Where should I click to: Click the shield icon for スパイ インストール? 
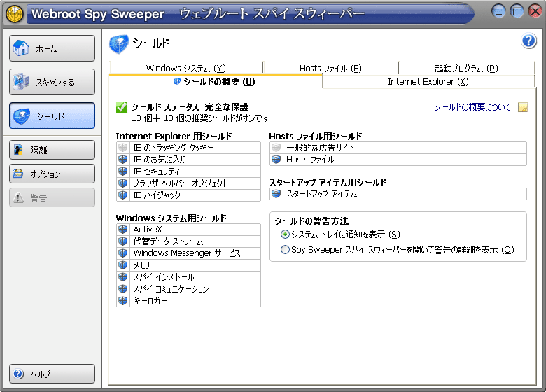pyautogui.click(x=122, y=276)
